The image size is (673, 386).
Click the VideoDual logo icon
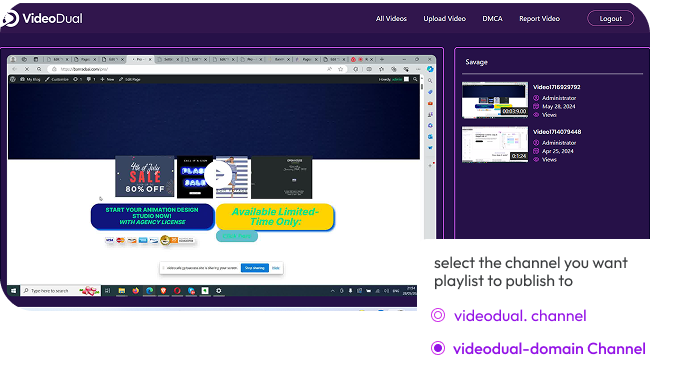[x=10, y=18]
